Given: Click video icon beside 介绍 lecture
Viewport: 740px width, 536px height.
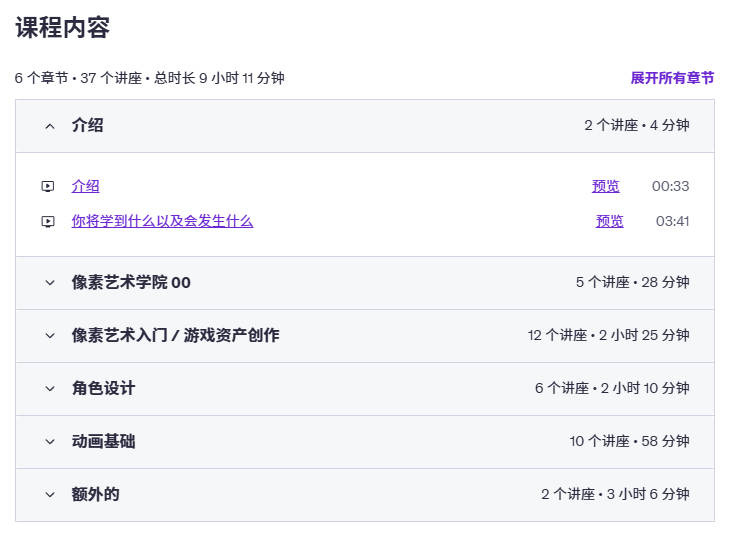Looking at the screenshot, I should point(48,186).
